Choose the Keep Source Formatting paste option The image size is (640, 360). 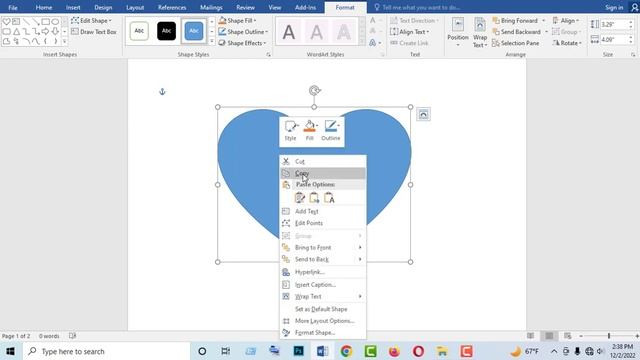[x=300, y=198]
